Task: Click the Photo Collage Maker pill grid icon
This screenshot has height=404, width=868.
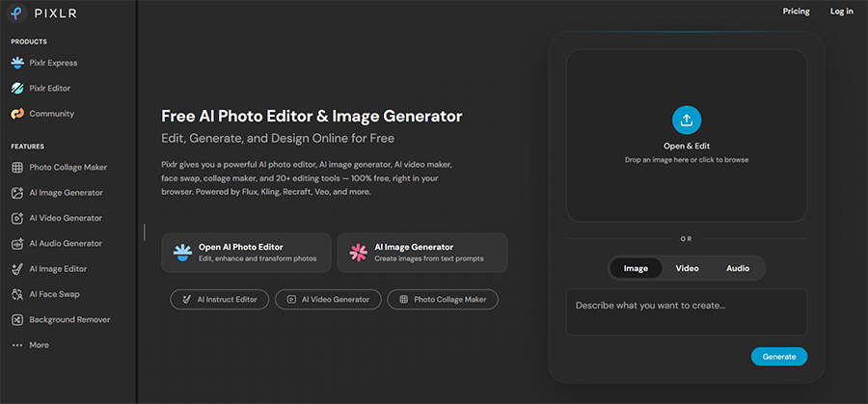Action: [404, 300]
